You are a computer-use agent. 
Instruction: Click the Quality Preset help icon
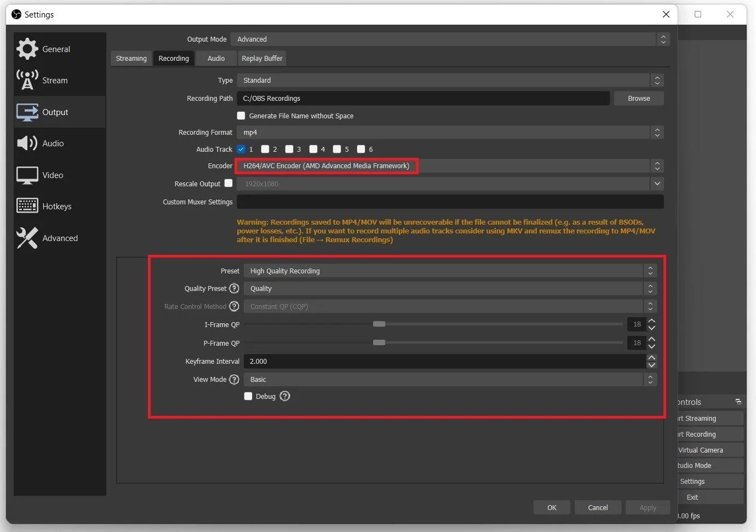(234, 288)
